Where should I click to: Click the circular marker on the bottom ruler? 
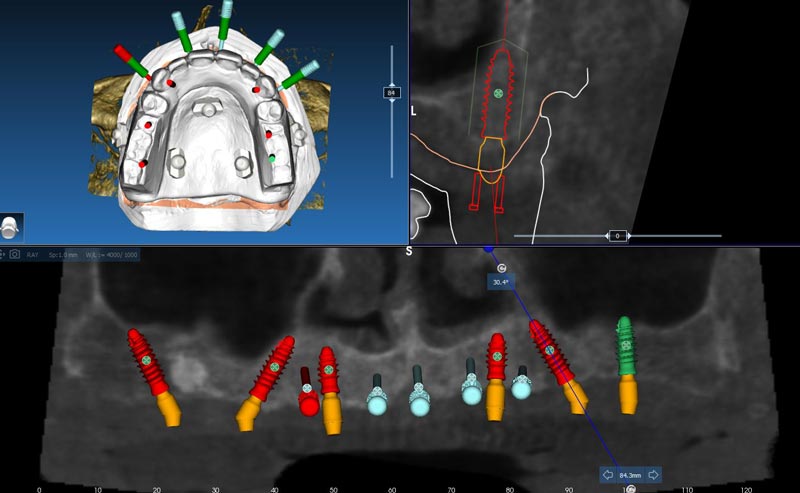(630, 489)
